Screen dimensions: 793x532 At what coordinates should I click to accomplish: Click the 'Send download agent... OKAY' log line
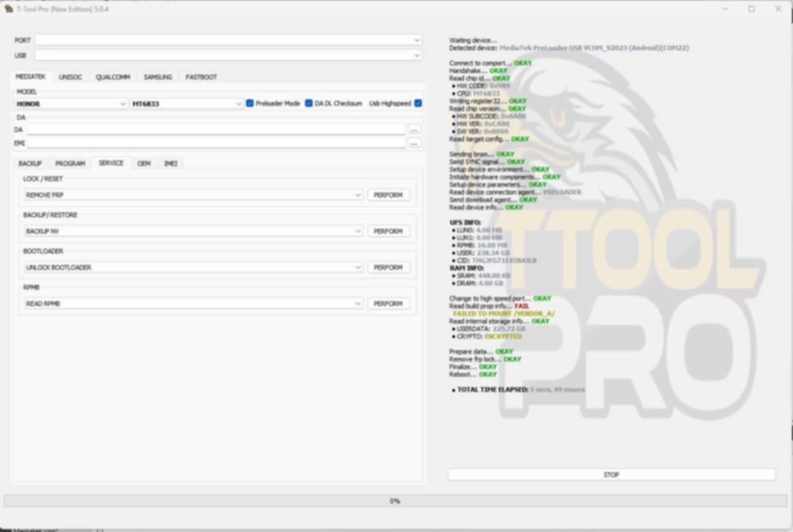pyautogui.click(x=493, y=199)
